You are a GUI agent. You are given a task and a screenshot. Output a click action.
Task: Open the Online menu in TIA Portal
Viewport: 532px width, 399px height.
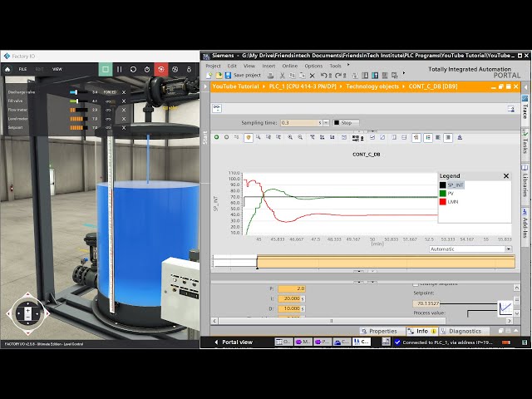click(290, 66)
